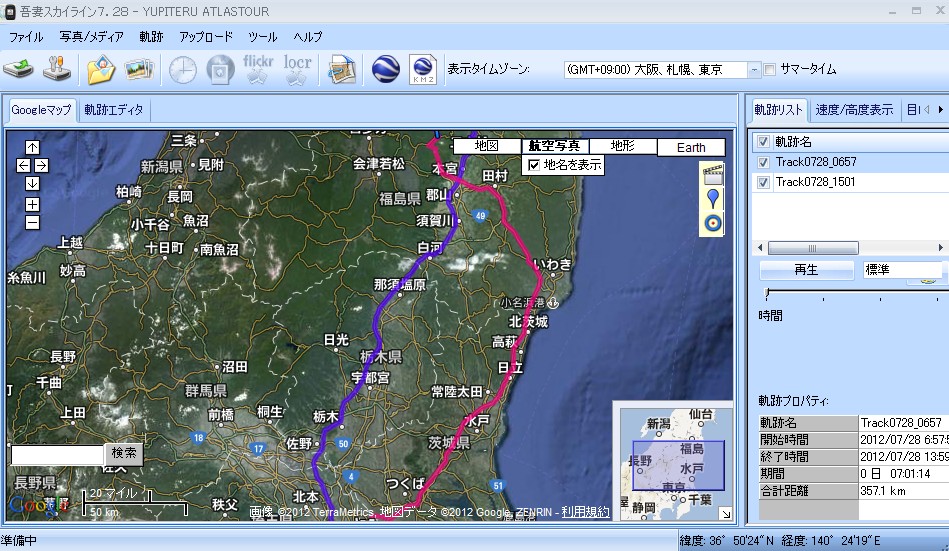The width and height of the screenshot is (949, 551).
Task: Uncheck the Track0728_0657 checkbox
Action: click(764, 162)
